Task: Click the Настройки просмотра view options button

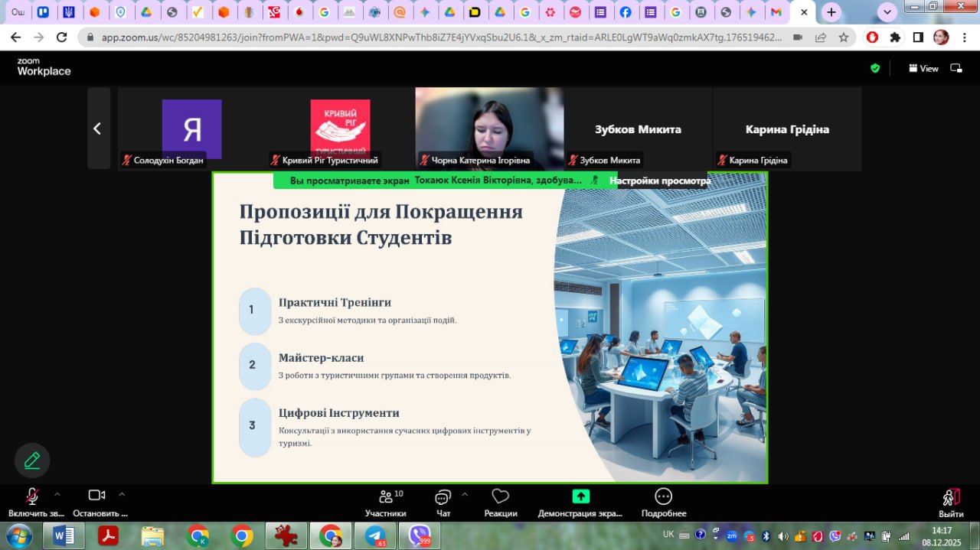Action: coord(659,181)
